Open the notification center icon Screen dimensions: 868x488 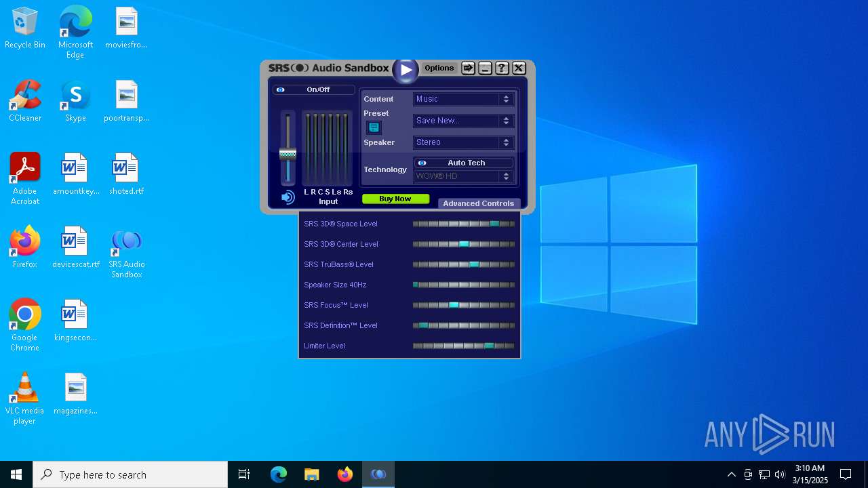pyautogui.click(x=846, y=474)
